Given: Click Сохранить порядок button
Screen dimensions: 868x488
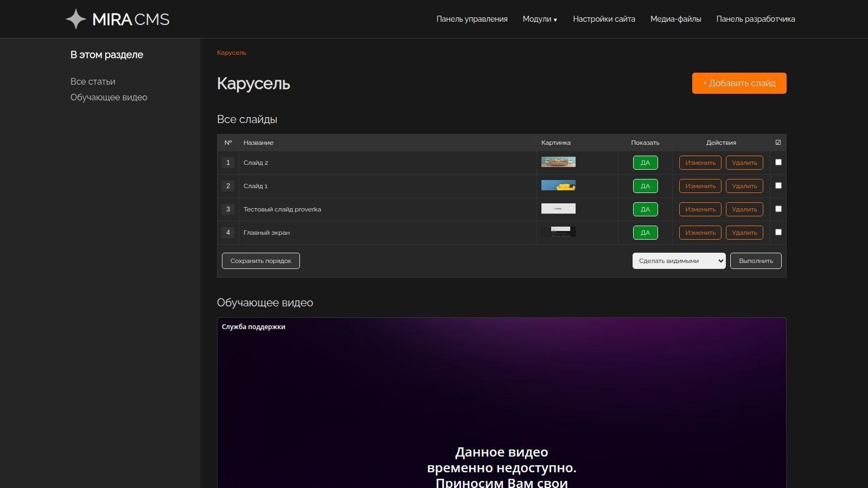Looking at the screenshot, I should [x=260, y=261].
